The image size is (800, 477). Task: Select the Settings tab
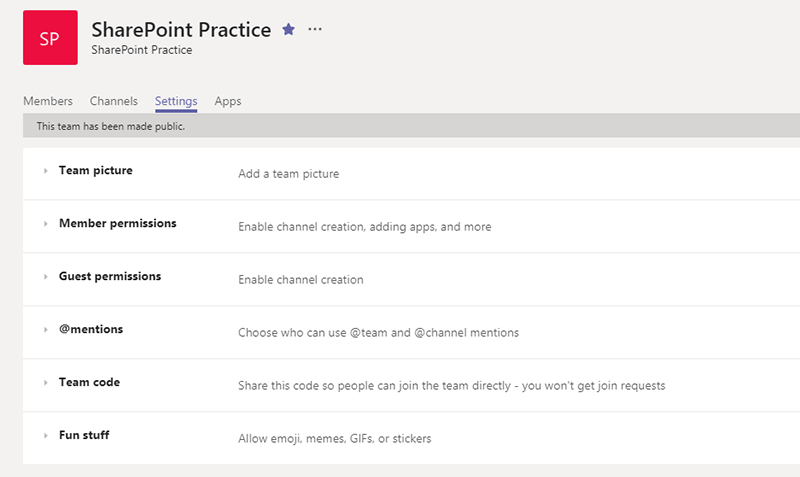click(176, 101)
